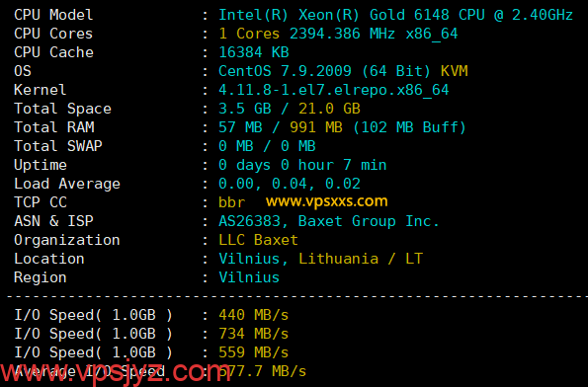Click the www.vpsxxs.com watermark link
Screen dimensions: 588x387
(327, 201)
